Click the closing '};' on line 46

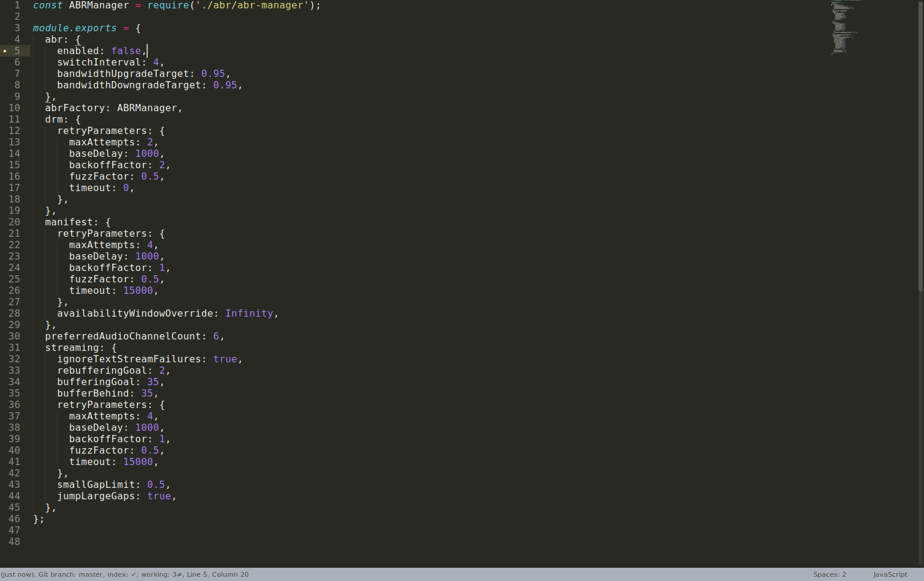point(39,519)
